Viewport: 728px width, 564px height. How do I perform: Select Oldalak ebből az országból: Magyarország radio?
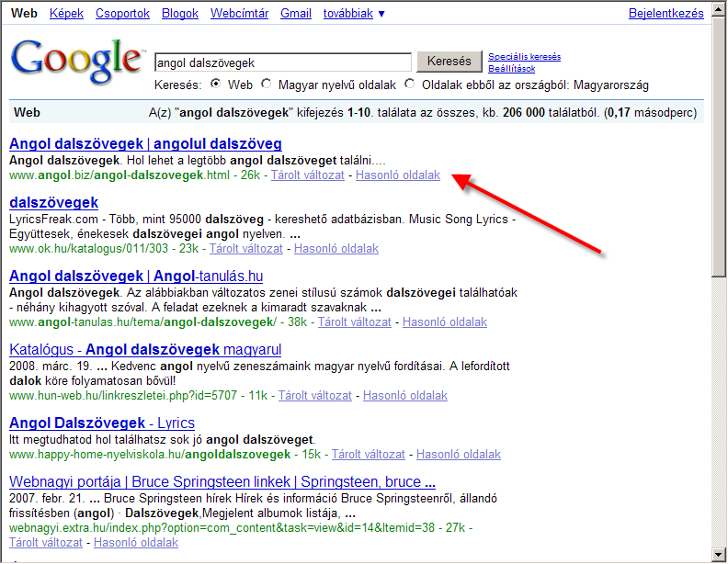pos(410,84)
